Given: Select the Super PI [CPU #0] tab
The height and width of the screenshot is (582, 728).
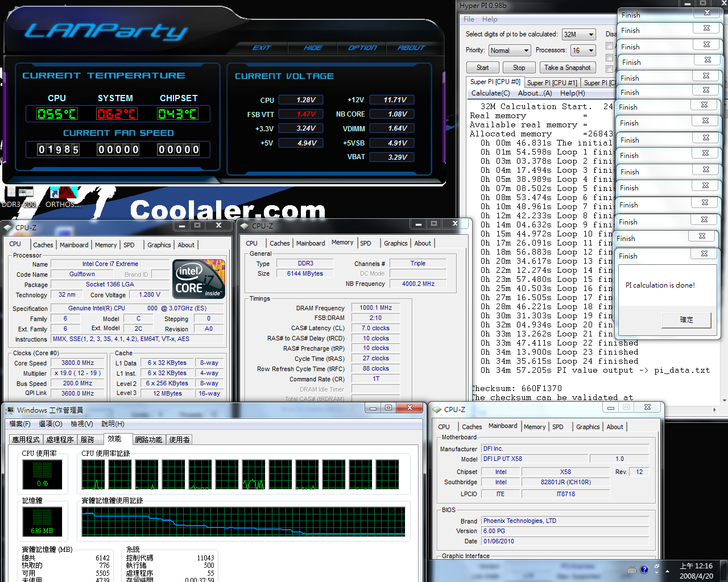Looking at the screenshot, I should (x=495, y=82).
